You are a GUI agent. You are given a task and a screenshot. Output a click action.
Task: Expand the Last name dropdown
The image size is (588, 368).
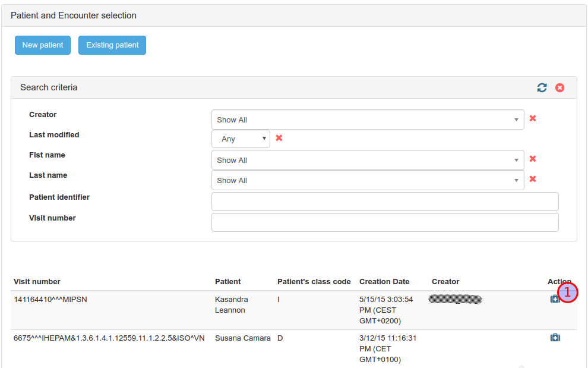point(367,180)
